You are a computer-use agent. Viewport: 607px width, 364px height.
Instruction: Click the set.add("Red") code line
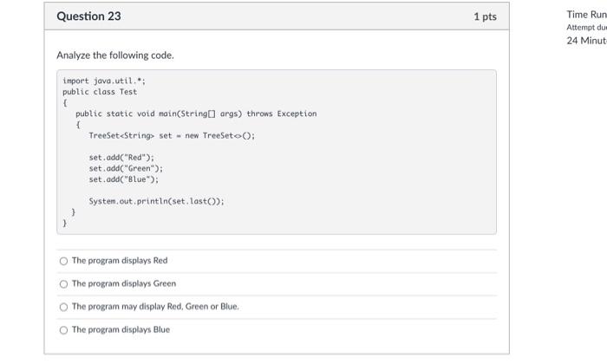121,158
